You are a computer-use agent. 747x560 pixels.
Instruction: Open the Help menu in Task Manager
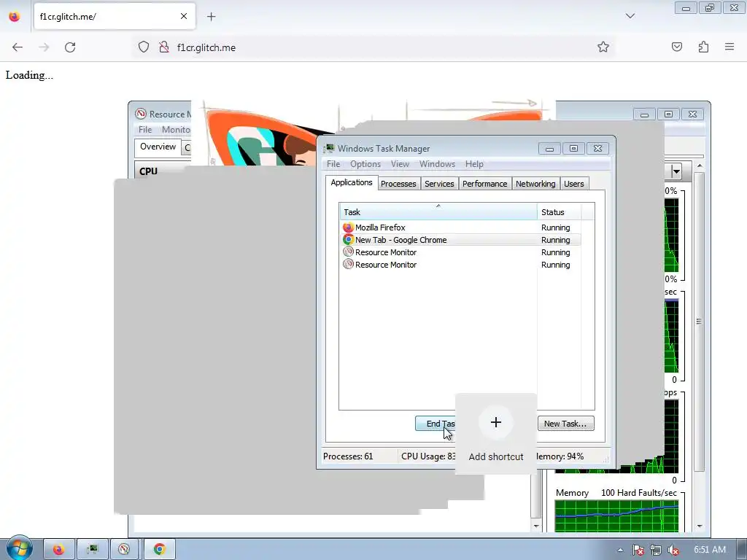coord(474,164)
